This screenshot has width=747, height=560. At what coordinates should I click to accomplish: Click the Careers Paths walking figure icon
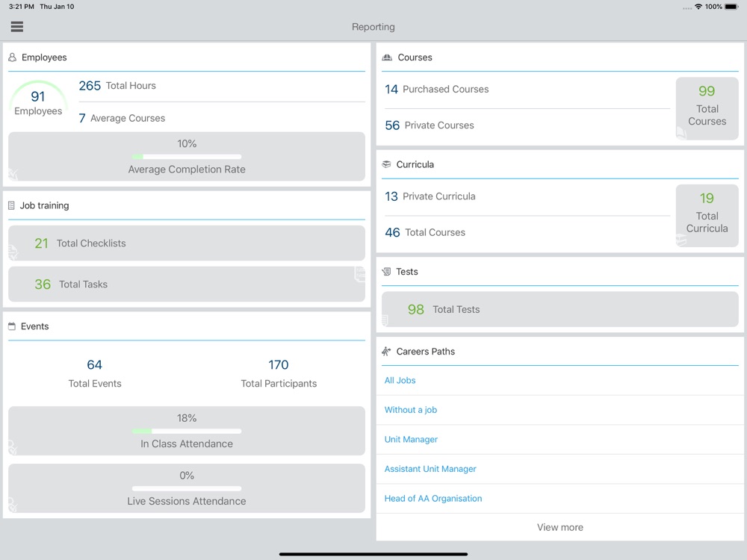pyautogui.click(x=386, y=352)
